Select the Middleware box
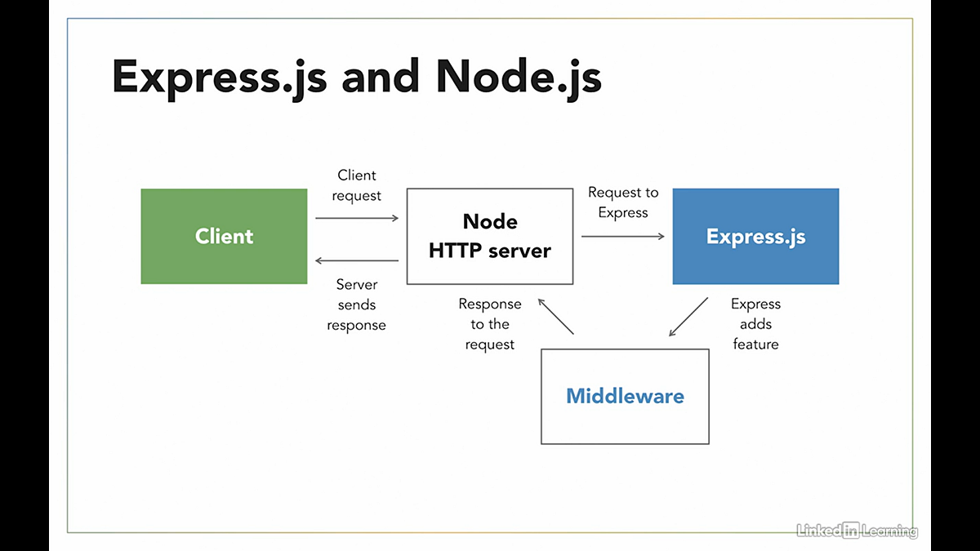Viewport: 980px width, 551px height. pyautogui.click(x=625, y=397)
